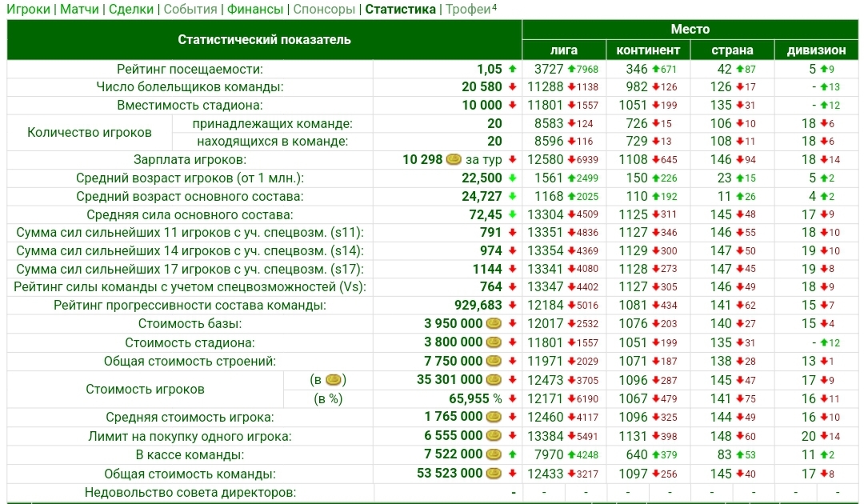Click the red down arrow beside value 974
Image resolution: width=864 pixels, height=504 pixels.
[513, 250]
